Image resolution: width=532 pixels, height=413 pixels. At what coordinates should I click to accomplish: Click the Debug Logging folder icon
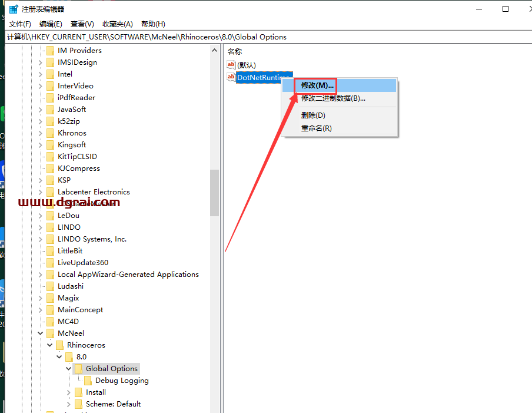coord(88,381)
